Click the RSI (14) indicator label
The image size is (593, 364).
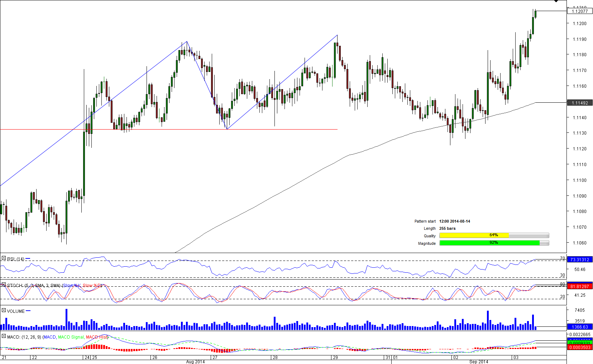(x=16, y=259)
